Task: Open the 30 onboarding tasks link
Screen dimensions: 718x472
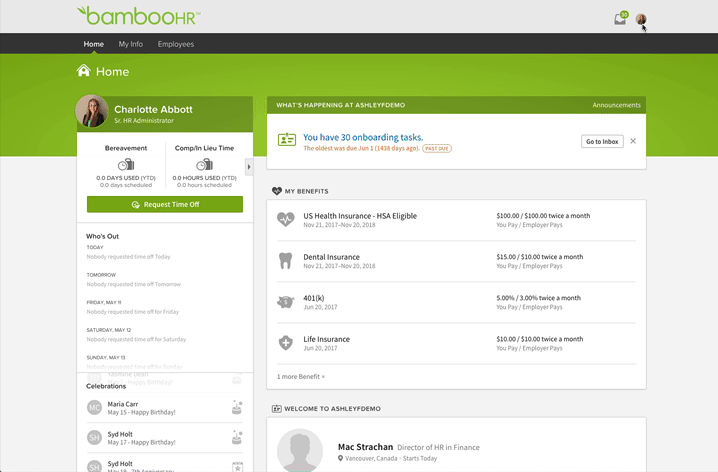Action: pyautogui.click(x=363, y=137)
